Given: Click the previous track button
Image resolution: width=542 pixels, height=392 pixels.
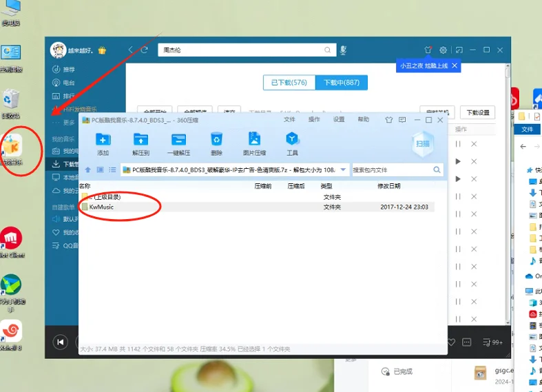Looking at the screenshot, I should pyautogui.click(x=60, y=342).
